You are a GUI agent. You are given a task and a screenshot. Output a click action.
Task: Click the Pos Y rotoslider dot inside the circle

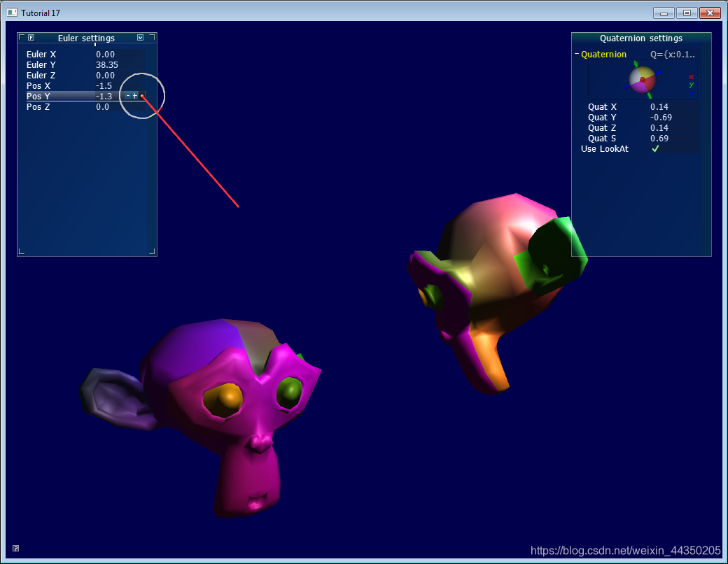[x=142, y=96]
